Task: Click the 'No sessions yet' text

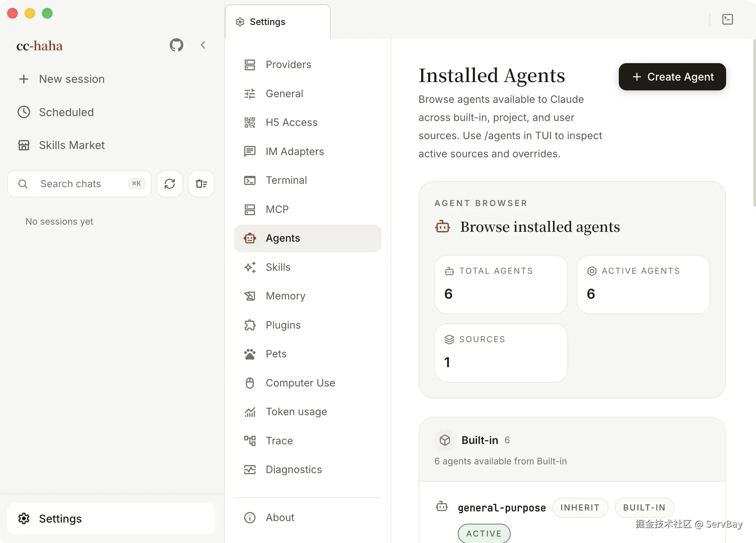Action: [59, 222]
